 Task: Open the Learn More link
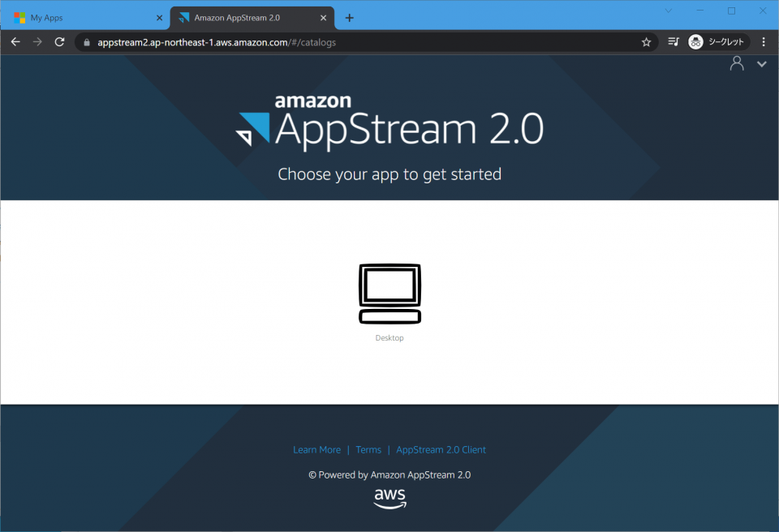coord(317,449)
